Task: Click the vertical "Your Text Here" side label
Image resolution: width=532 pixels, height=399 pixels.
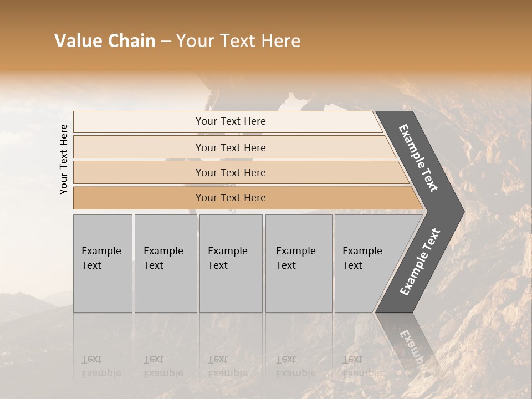Action: (x=64, y=159)
